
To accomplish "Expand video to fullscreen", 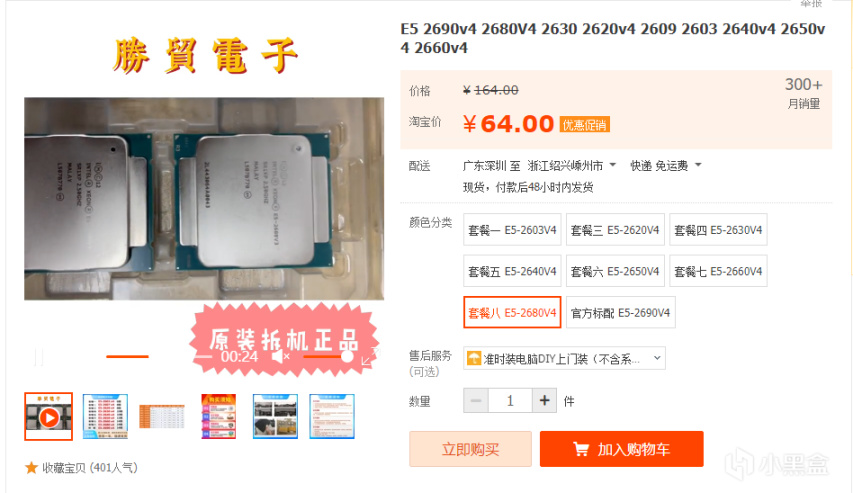I will (x=370, y=356).
